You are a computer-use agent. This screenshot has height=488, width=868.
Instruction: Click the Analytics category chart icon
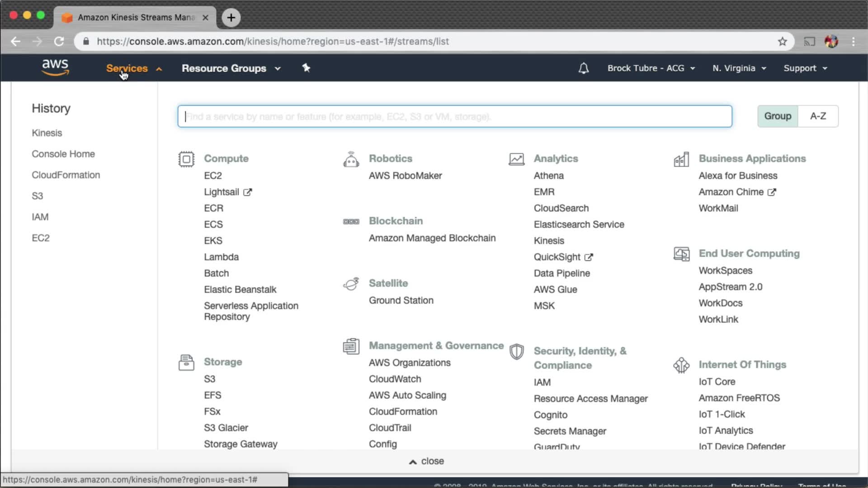click(x=516, y=159)
